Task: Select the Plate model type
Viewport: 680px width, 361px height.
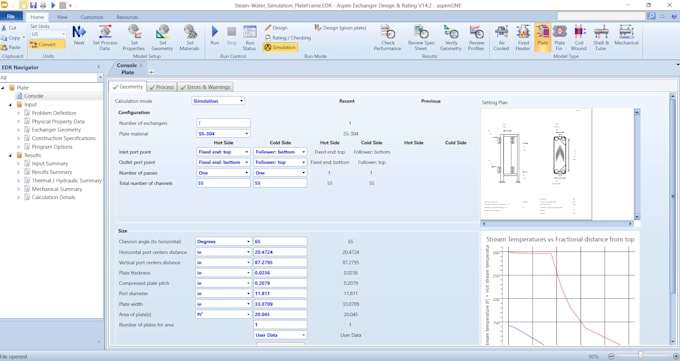Action: point(543,36)
